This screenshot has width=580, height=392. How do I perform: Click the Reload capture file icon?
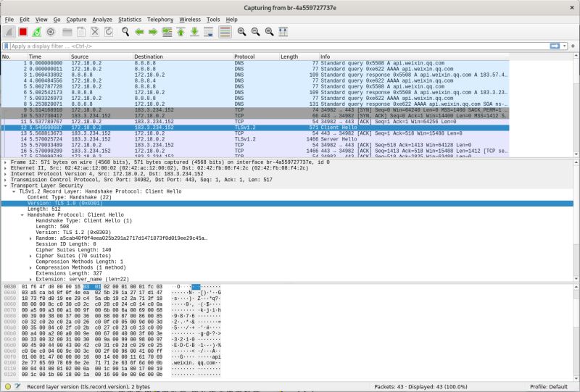109,32
